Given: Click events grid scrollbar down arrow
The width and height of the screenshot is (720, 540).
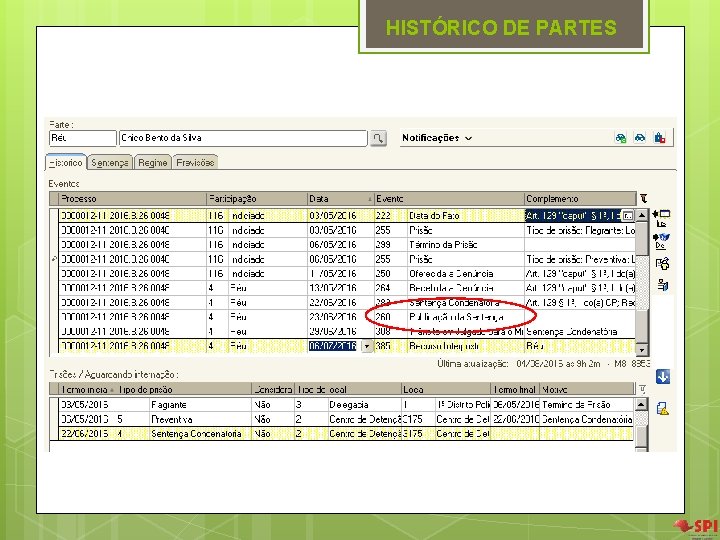Looking at the screenshot, I should pos(642,349).
